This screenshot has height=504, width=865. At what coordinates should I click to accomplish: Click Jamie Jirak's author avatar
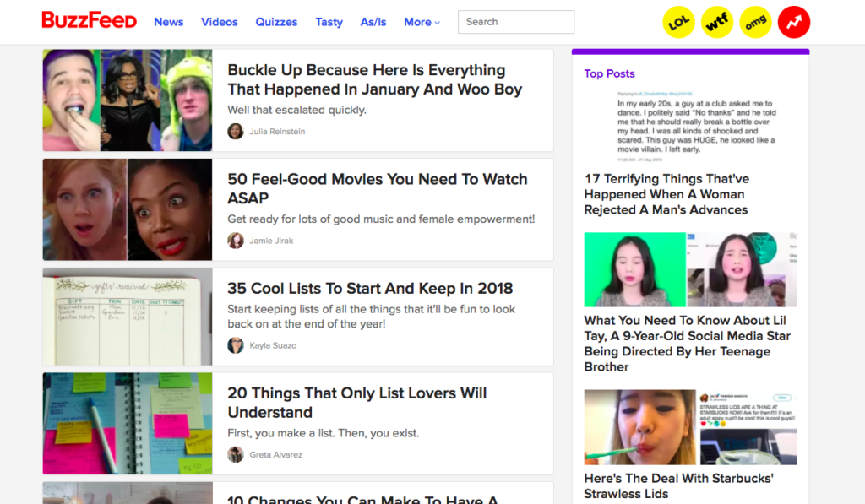click(236, 241)
